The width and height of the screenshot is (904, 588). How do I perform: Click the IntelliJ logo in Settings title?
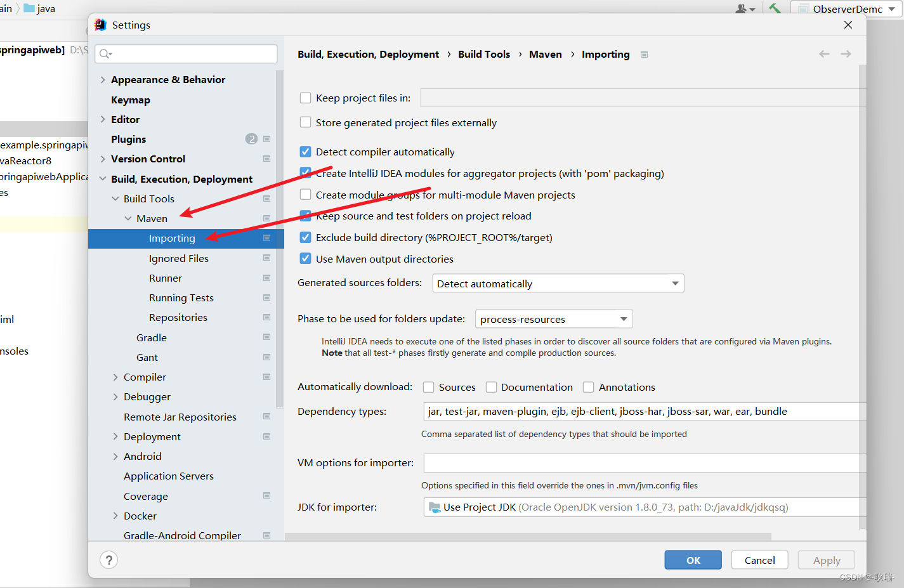coord(100,25)
